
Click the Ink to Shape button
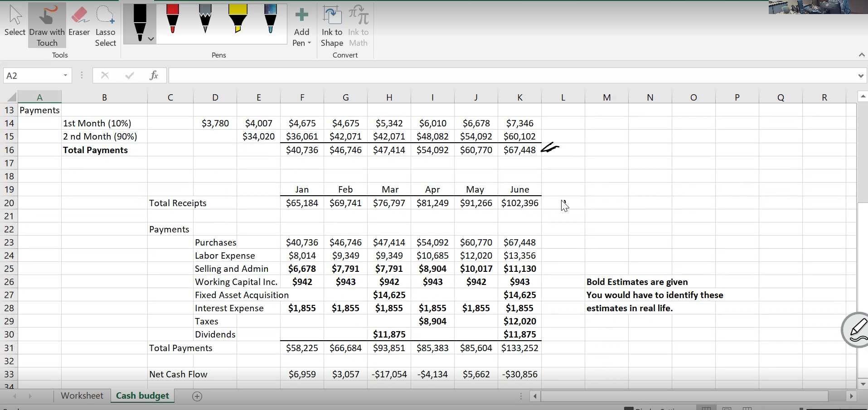[x=332, y=26]
